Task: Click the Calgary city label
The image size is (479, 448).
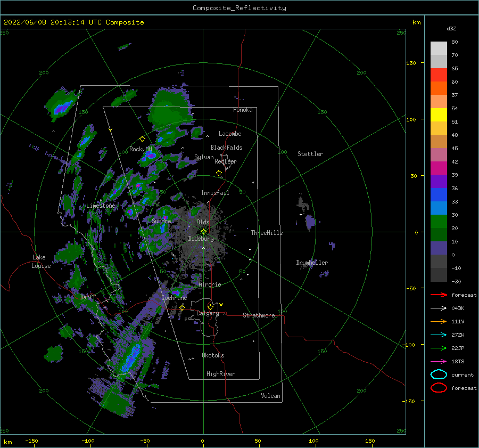Action: click(208, 313)
